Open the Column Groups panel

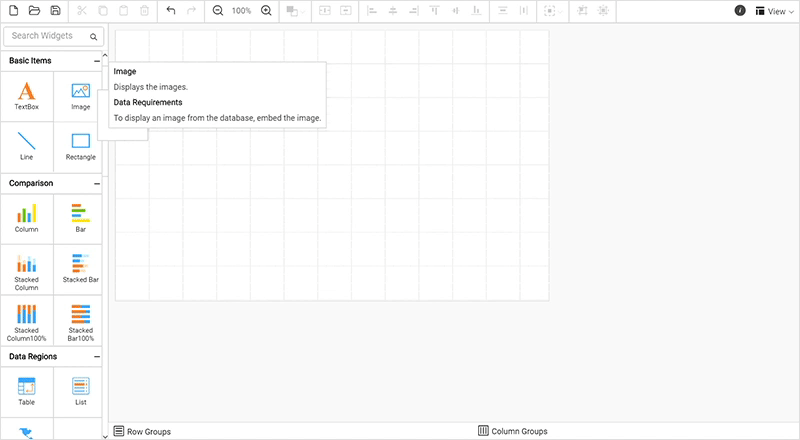click(x=512, y=431)
